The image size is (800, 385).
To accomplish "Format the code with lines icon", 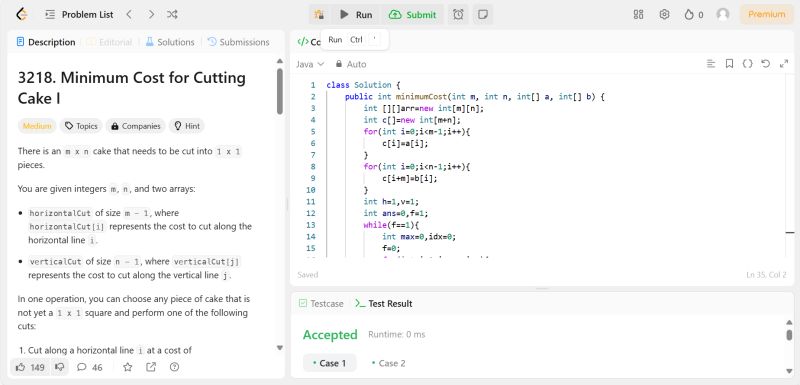I will [711, 64].
